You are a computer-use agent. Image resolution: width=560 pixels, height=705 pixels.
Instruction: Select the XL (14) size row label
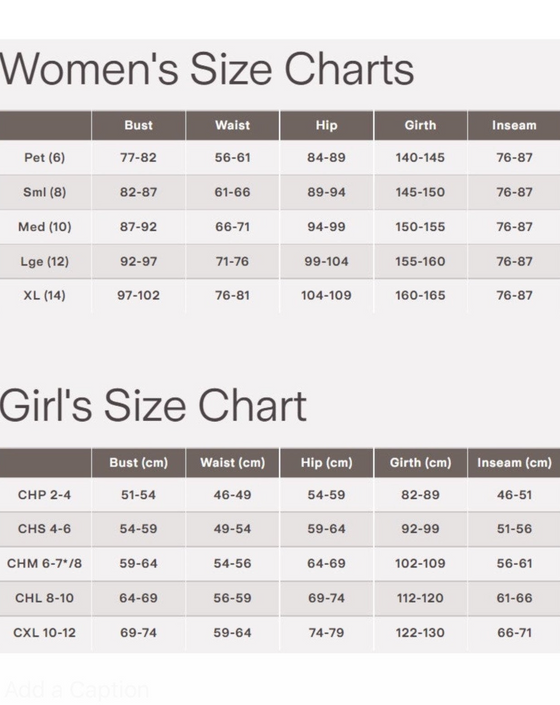coord(44,295)
